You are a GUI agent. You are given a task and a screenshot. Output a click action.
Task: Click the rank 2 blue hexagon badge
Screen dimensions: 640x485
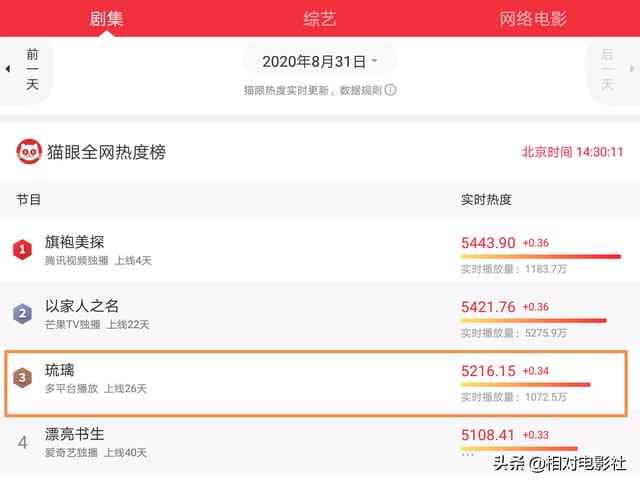coord(22,314)
